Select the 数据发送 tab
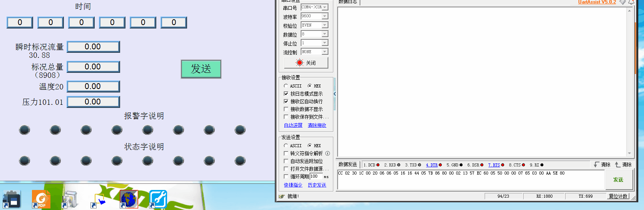Image resolution: width=644 pixels, height=210 pixels. click(348, 165)
